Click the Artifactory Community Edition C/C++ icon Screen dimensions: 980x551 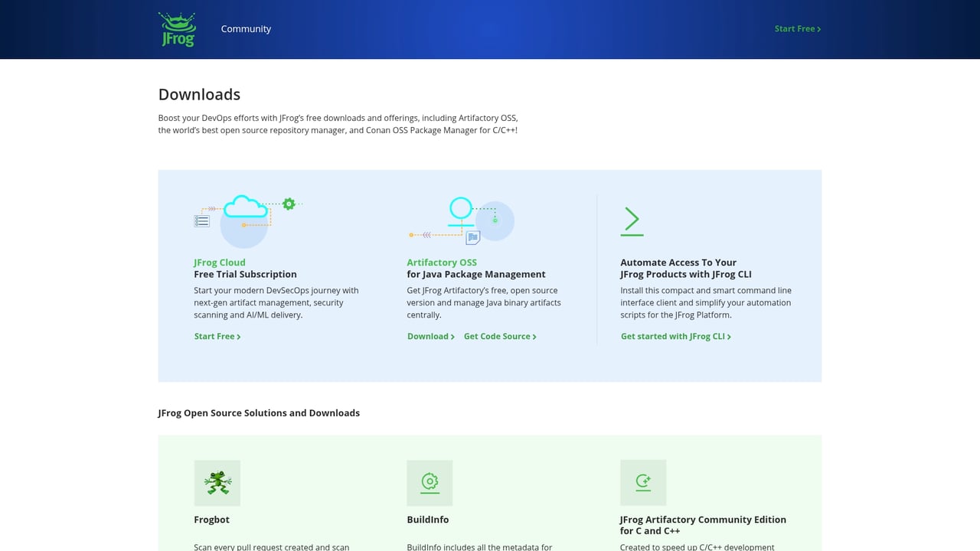(x=643, y=483)
